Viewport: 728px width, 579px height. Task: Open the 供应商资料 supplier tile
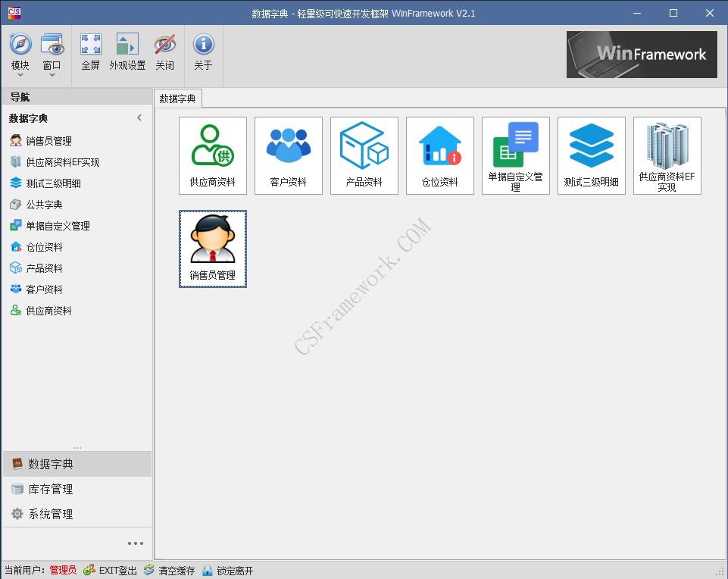212,155
